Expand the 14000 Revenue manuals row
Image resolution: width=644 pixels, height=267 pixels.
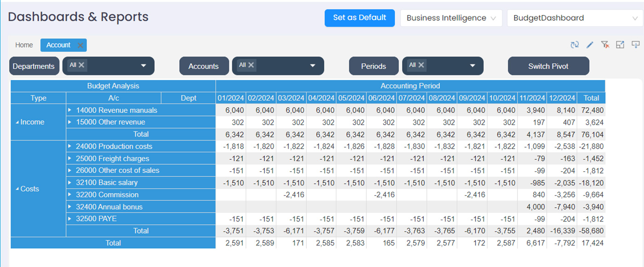(x=70, y=110)
